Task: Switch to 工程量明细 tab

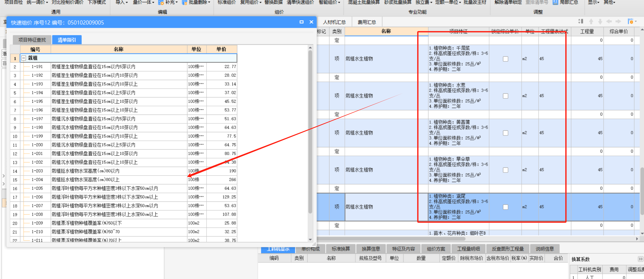Action: tap(468, 249)
